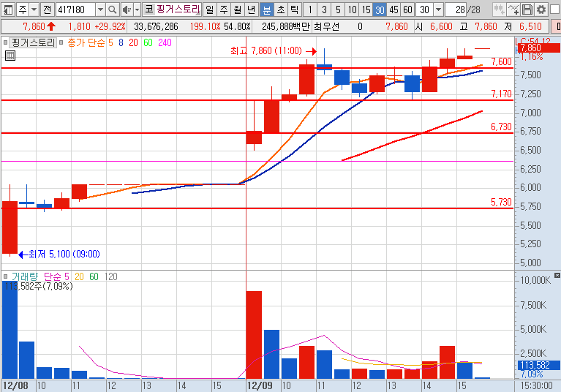
Task: Click the 최우선 best quote label
Action: coord(326,26)
